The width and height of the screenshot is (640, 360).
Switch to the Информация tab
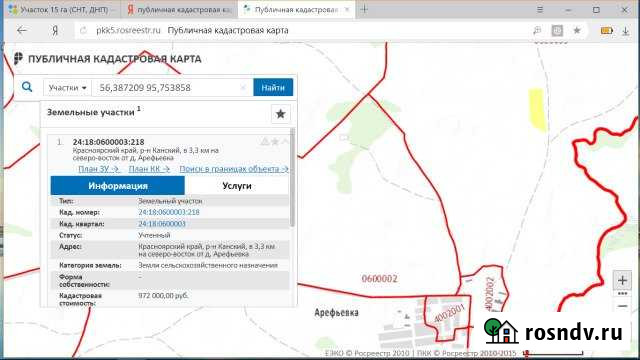point(118,186)
